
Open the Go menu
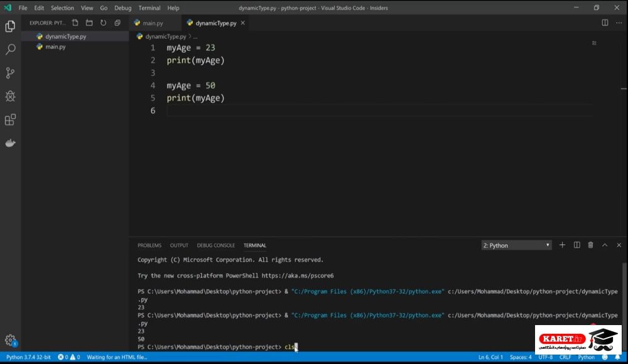pos(104,8)
